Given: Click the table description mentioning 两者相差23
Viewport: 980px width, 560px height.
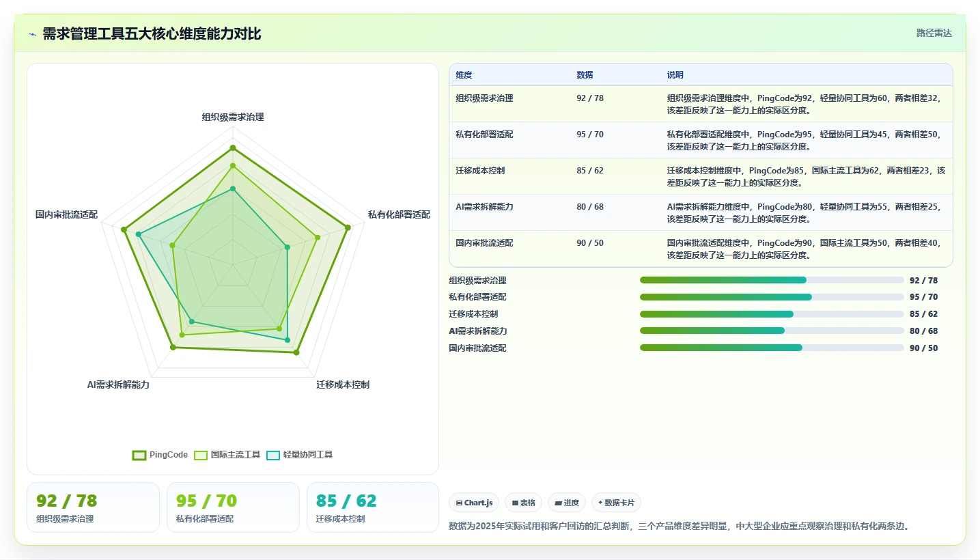Looking at the screenshot, I should [x=806, y=176].
